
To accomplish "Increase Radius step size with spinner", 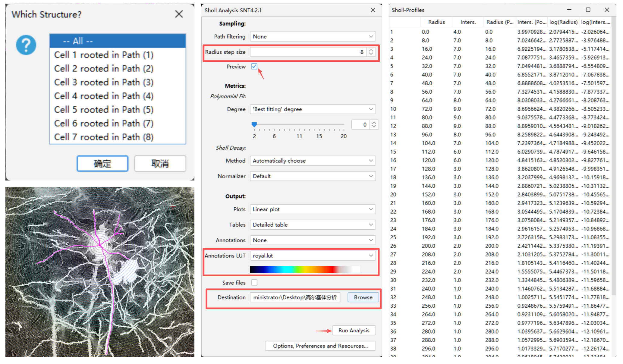I will click(x=371, y=50).
